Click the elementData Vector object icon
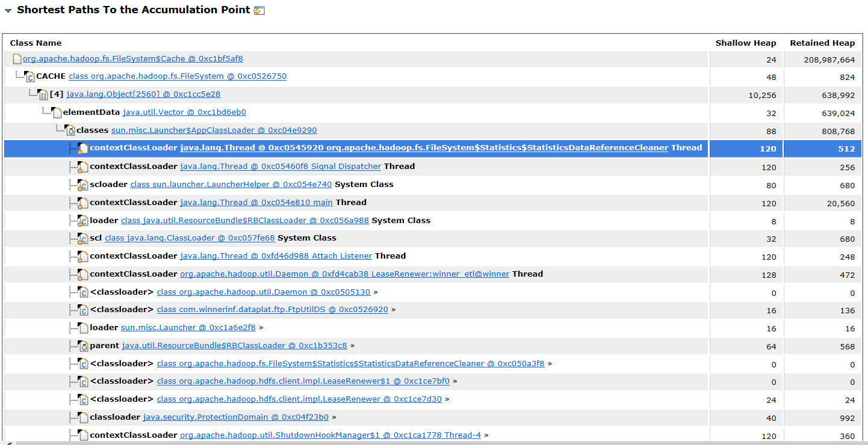 point(57,112)
